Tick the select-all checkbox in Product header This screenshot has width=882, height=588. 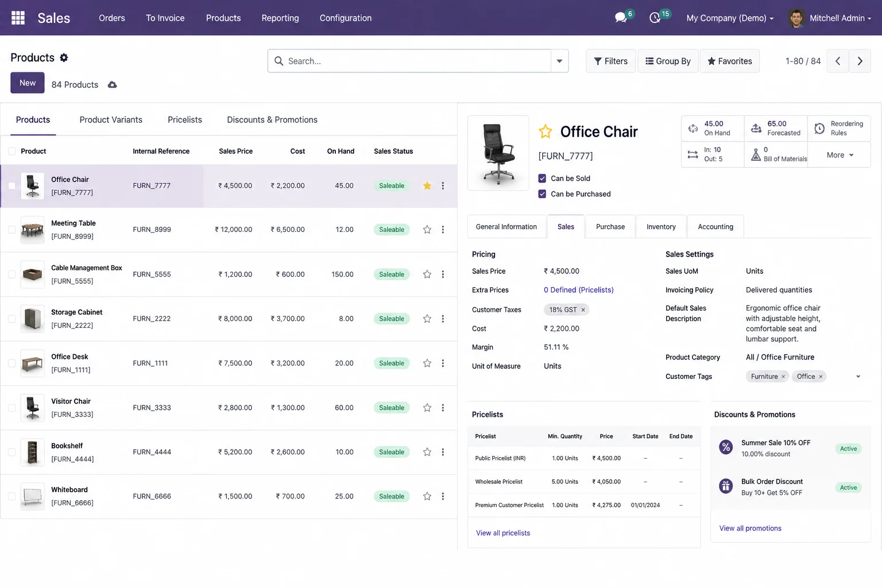click(x=11, y=151)
